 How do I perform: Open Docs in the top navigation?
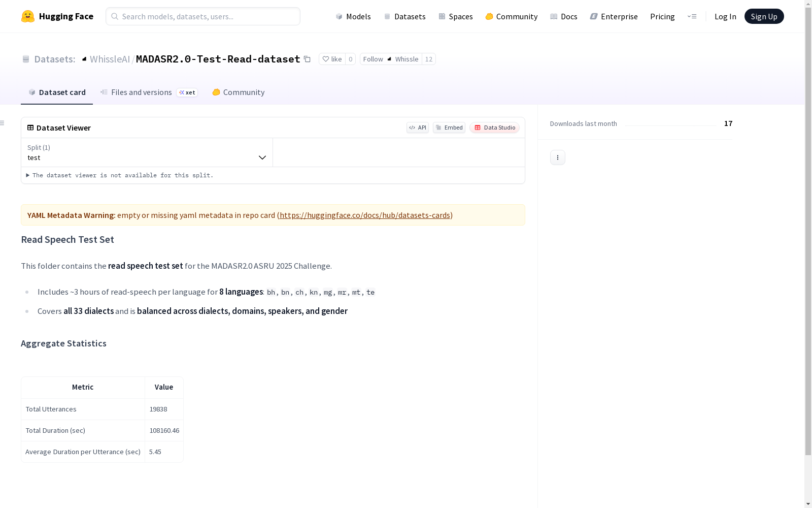(x=564, y=16)
